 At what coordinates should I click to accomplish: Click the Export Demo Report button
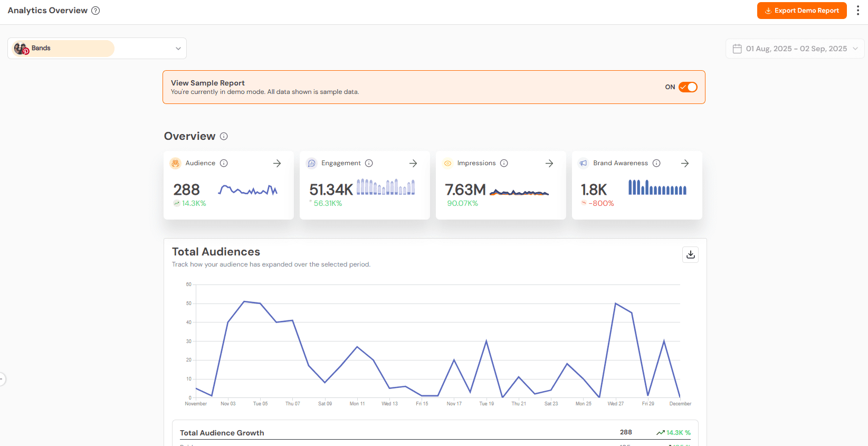(802, 11)
